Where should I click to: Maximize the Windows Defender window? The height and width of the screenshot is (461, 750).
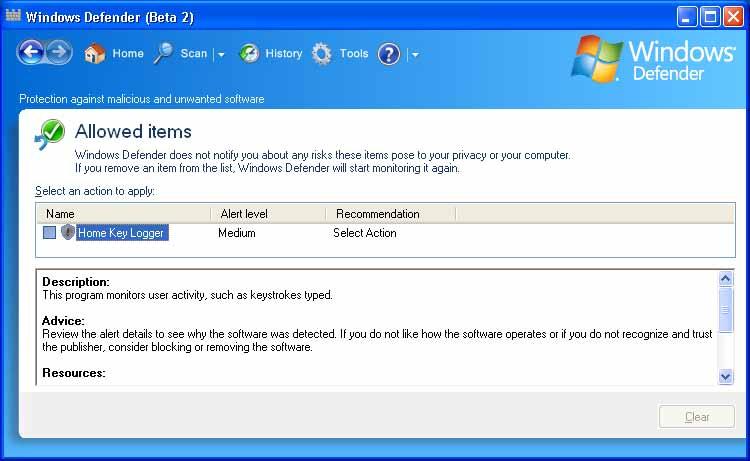point(710,17)
